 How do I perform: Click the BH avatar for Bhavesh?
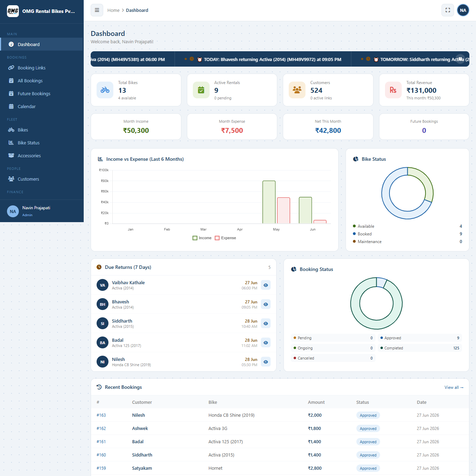point(103,304)
